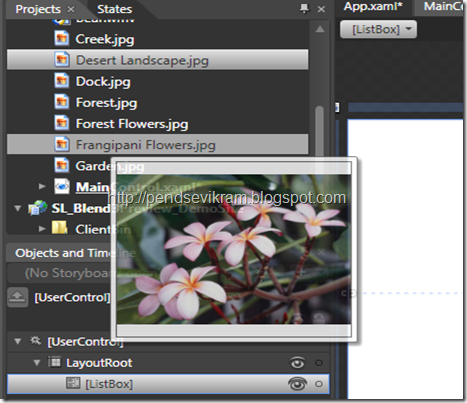Open the [ListBox] breadcrumb dropdown
Screen dimensions: 467x403
[x=378, y=29]
